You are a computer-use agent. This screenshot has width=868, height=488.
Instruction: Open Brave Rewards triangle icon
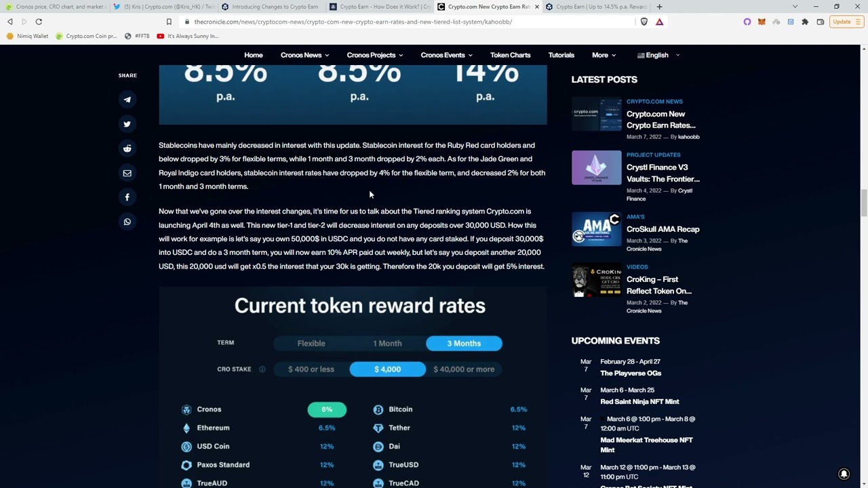coord(659,22)
